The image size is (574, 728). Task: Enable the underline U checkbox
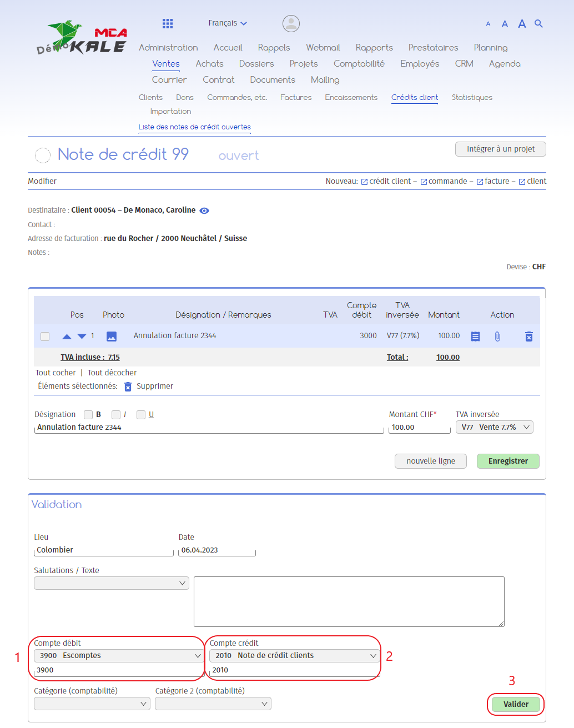[141, 415]
